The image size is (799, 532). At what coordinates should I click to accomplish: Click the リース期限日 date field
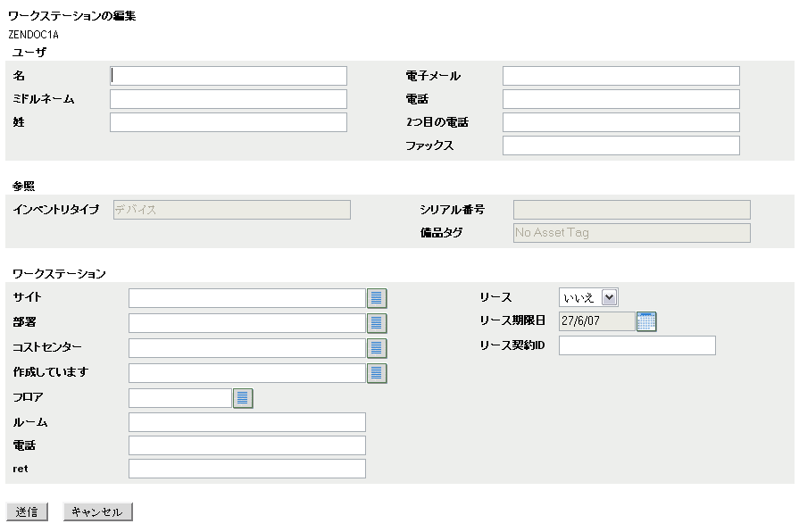[596, 321]
